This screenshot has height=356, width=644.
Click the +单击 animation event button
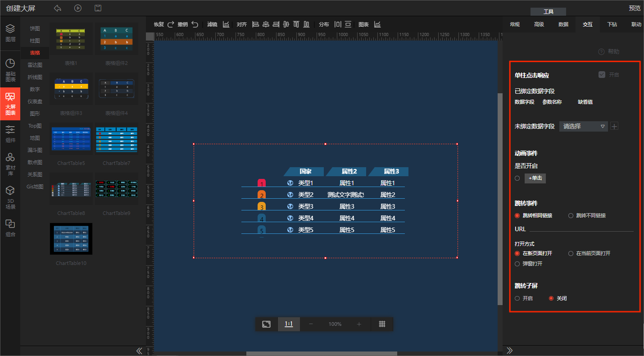pyautogui.click(x=535, y=178)
